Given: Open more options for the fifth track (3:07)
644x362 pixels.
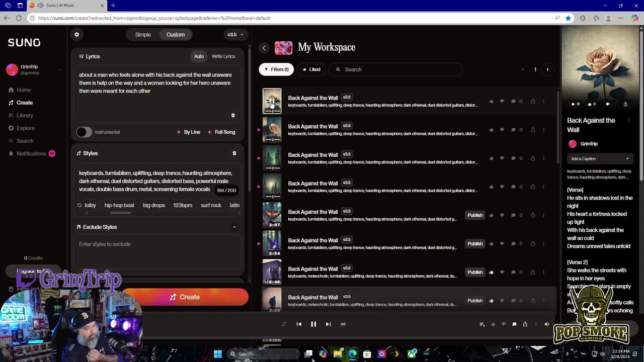Looking at the screenshot, I should point(543,215).
